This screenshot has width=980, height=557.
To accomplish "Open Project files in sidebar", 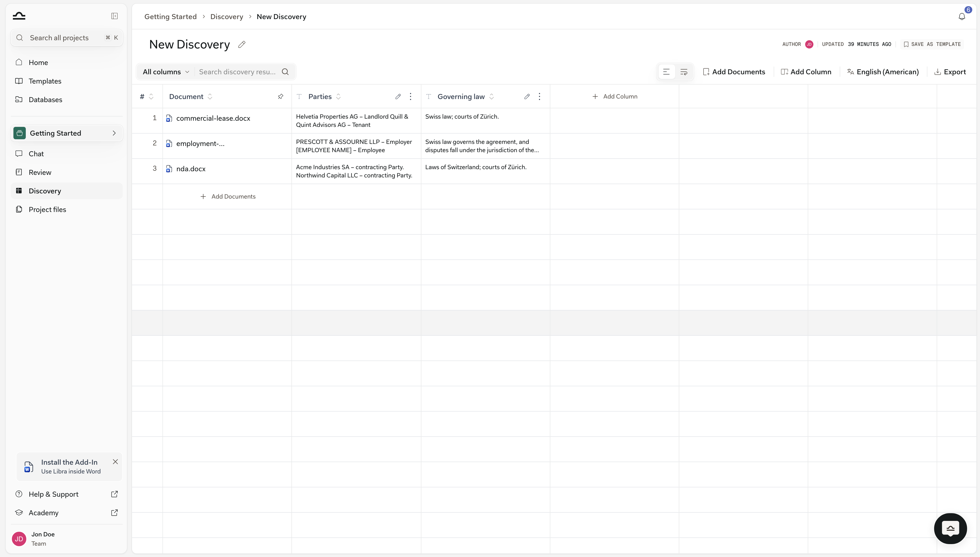I will pos(67,210).
